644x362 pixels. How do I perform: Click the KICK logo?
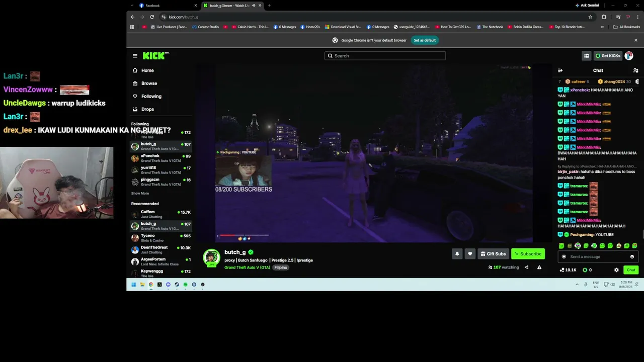tap(155, 56)
